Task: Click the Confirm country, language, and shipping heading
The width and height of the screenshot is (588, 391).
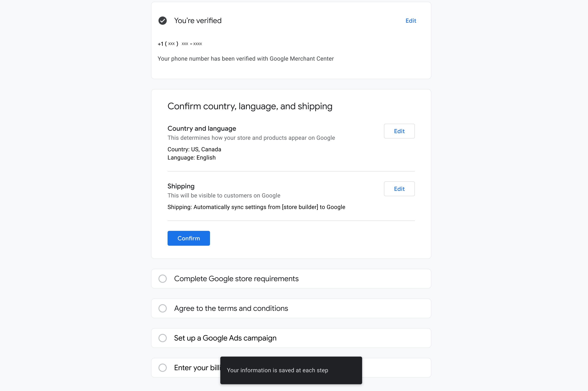Action: (x=250, y=106)
